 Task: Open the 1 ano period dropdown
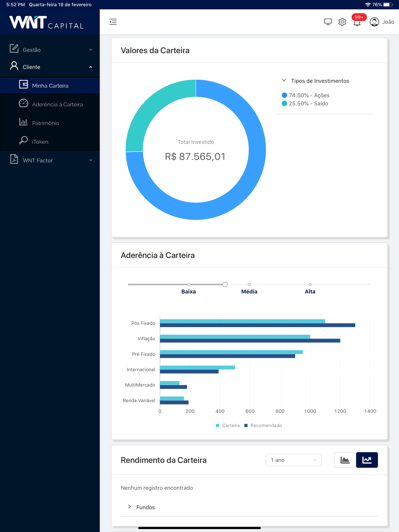(294, 460)
